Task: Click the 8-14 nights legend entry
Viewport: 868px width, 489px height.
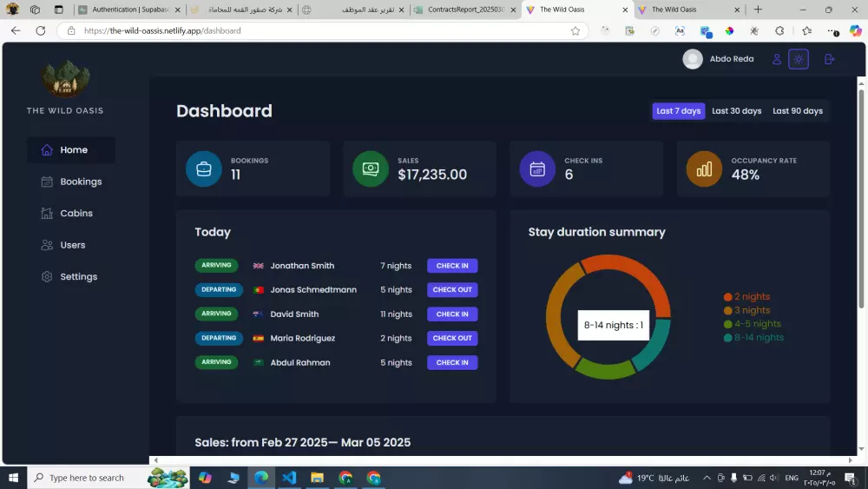Action: coord(754,338)
